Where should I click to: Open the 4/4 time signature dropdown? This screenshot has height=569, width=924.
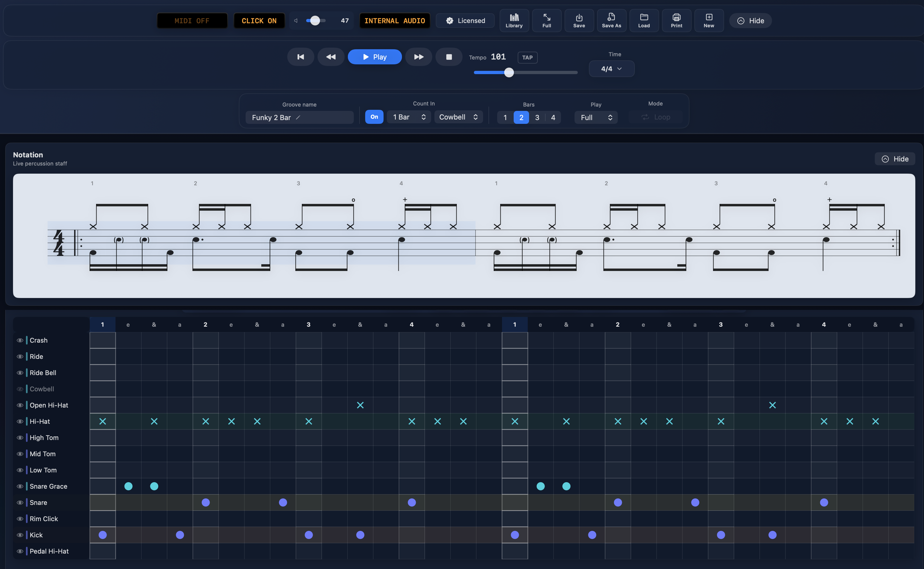click(611, 69)
